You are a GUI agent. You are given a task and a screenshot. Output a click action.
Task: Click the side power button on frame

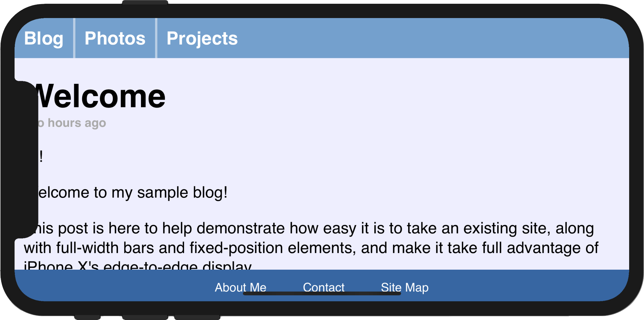(145, 2)
